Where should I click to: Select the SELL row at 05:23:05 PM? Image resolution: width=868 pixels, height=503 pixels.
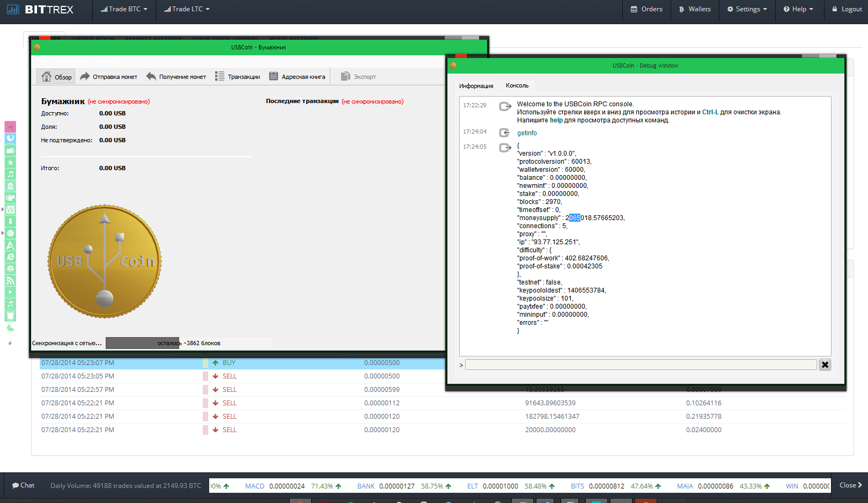[x=242, y=376]
